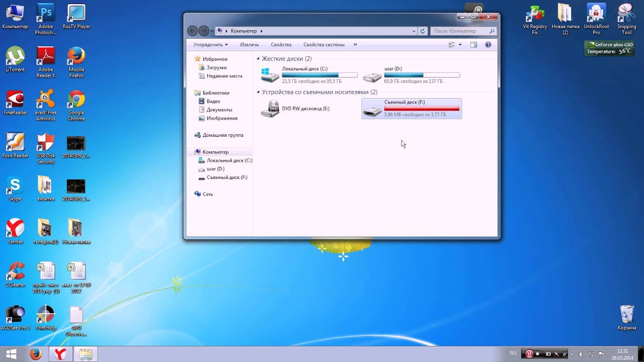The image size is (644, 362).
Task: Collapse the Устройства со съемными носителями group
Action: 258,93
